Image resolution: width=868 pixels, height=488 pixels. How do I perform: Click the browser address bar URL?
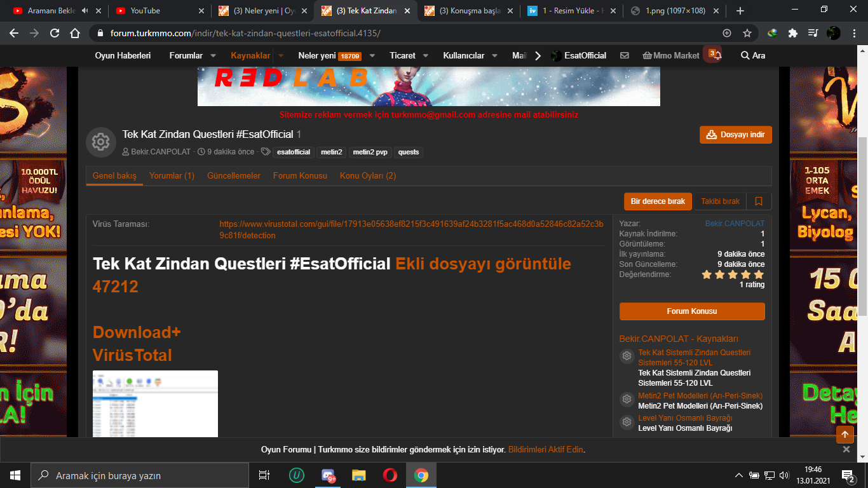(245, 33)
